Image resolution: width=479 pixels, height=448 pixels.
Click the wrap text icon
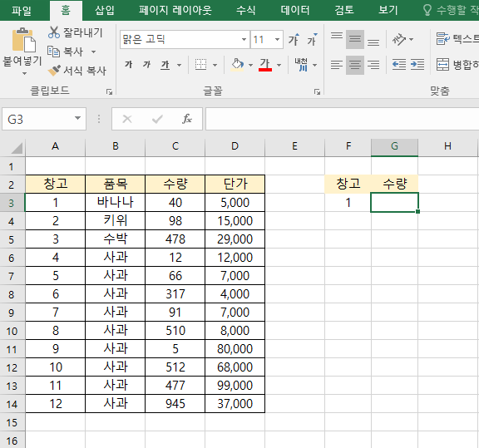[x=443, y=39]
